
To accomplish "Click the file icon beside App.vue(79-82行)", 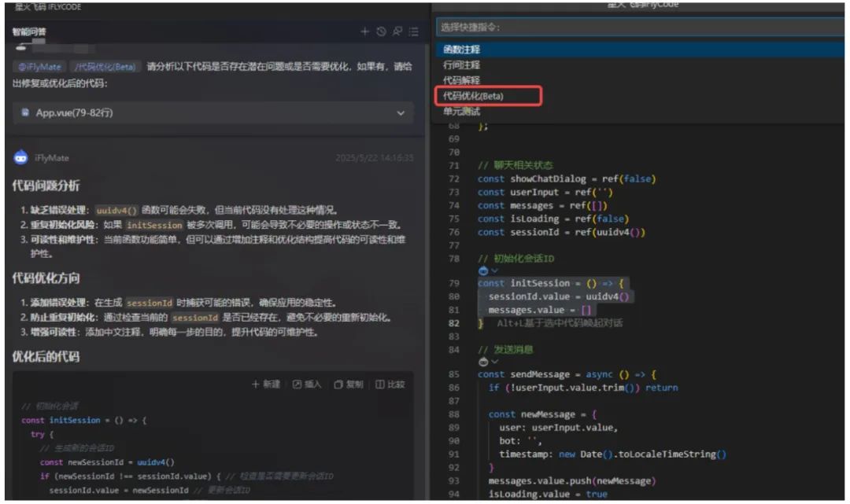I will (x=25, y=112).
